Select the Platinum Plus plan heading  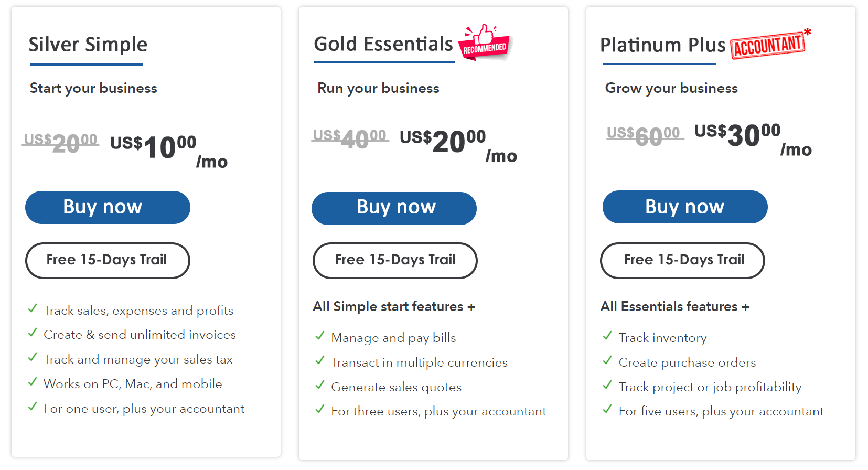coord(663,45)
